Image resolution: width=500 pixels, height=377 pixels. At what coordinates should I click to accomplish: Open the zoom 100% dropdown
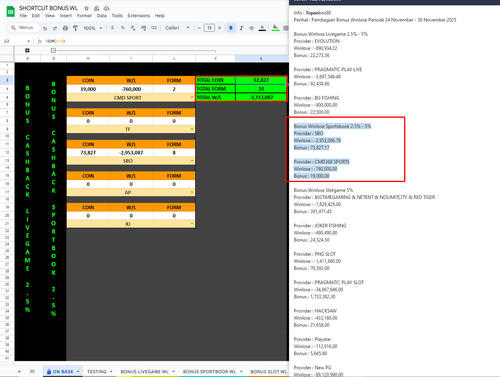[x=93, y=28]
